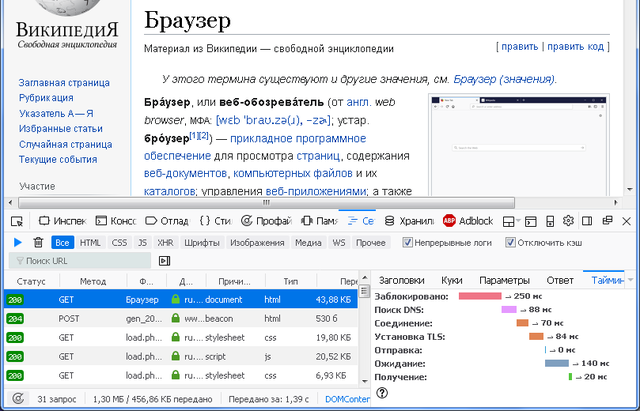Filter requests by JS

(142, 242)
